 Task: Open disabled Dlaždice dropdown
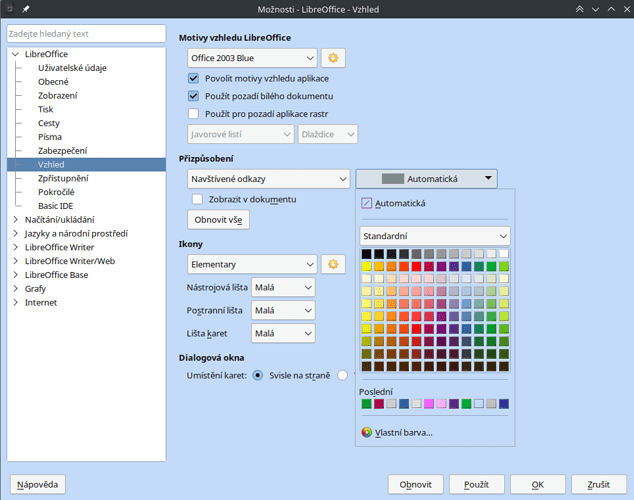click(328, 134)
